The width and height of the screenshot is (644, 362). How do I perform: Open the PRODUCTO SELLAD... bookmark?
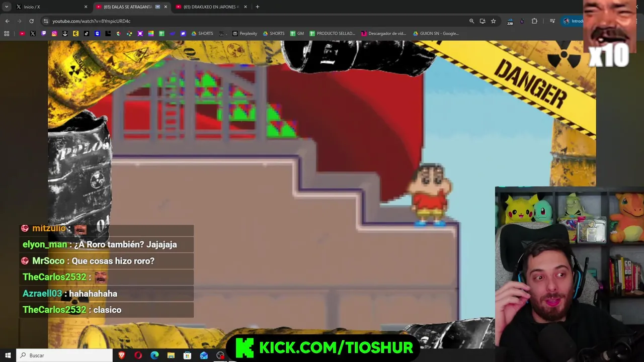332,34
